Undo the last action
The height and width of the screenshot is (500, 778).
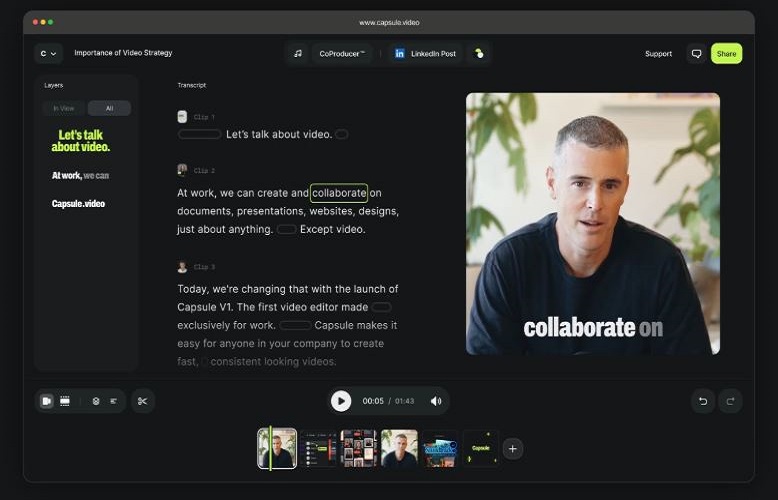tap(703, 401)
